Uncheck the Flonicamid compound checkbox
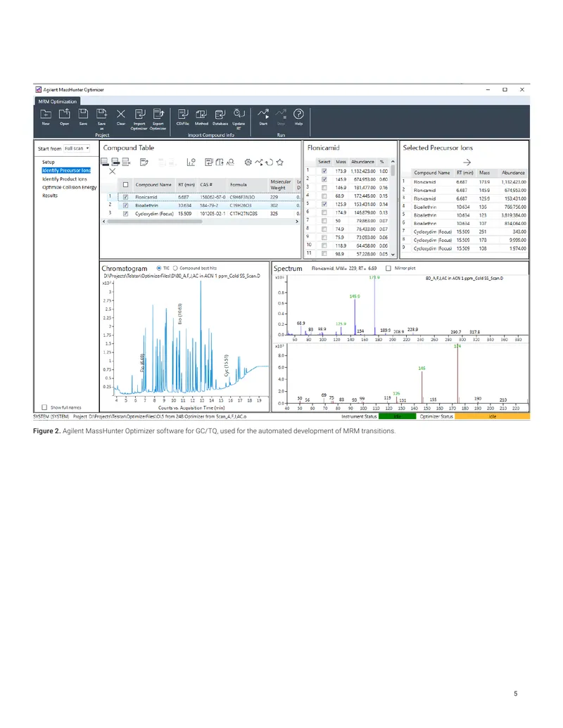563x728 pixels. pyautogui.click(x=125, y=198)
